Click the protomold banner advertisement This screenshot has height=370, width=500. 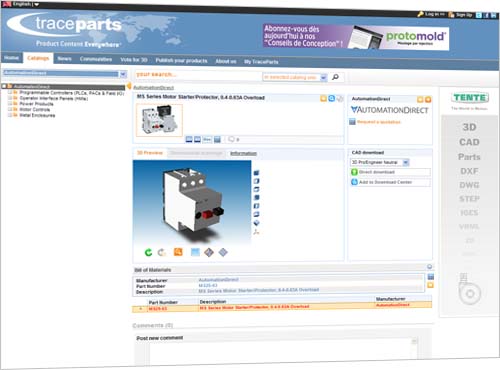[x=356, y=37]
